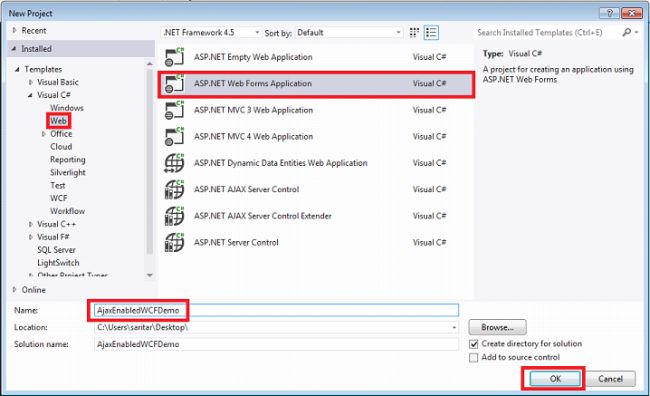
Task: Select SQL Server in the tree
Action: [x=56, y=250]
